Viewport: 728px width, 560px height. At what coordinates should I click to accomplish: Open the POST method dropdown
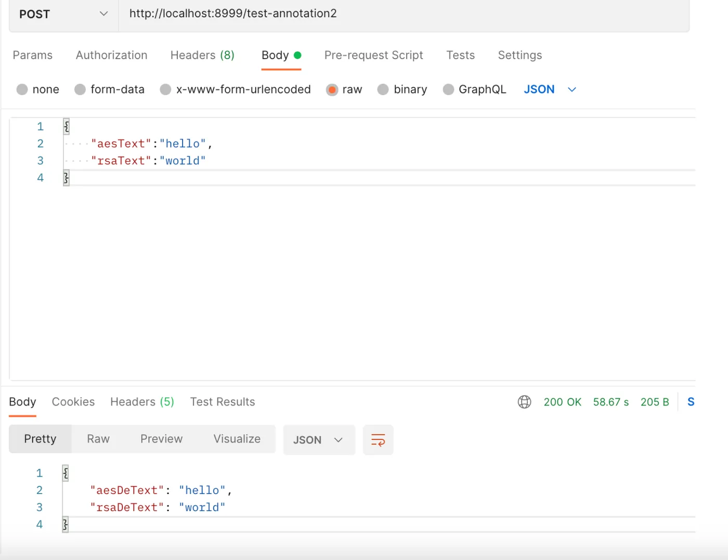tap(63, 14)
